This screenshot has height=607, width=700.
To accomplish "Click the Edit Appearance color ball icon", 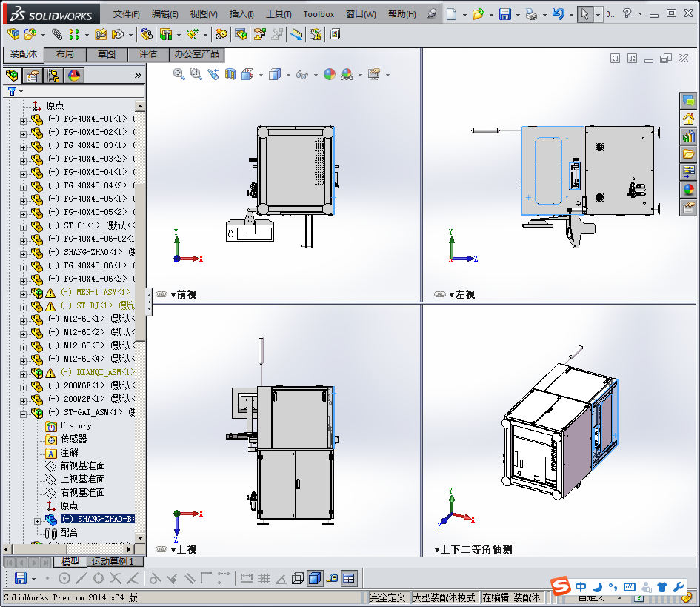I will point(330,74).
